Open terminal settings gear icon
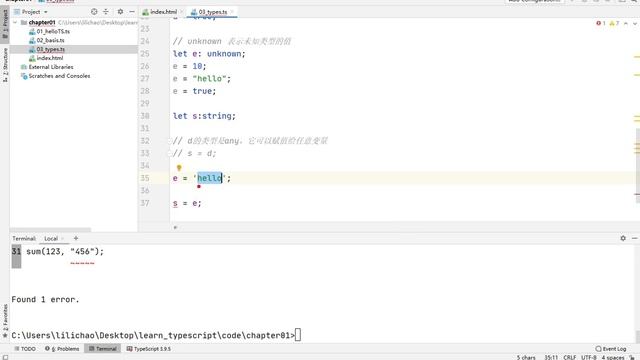 point(623,238)
